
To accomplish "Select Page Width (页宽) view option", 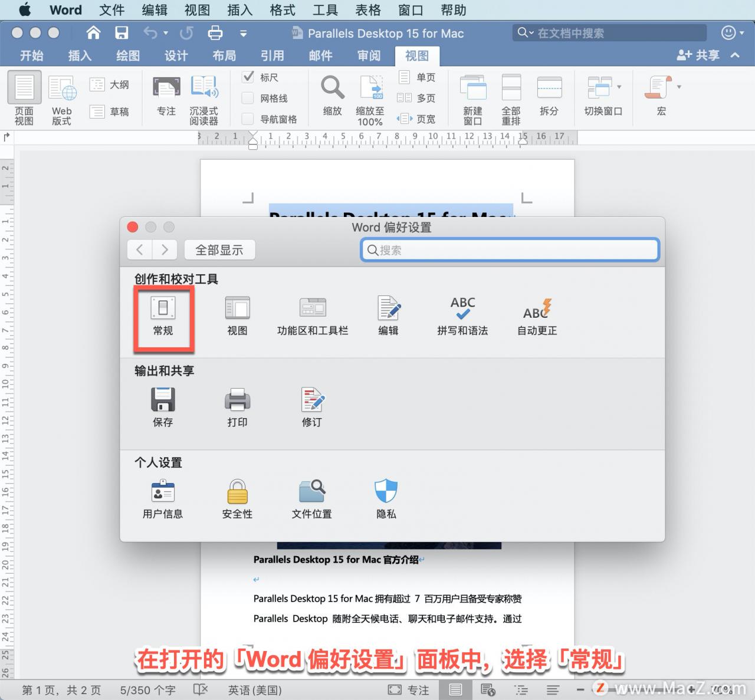I will (417, 119).
